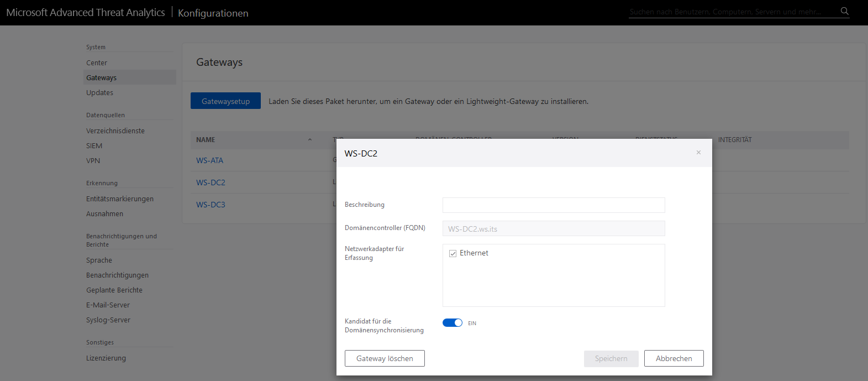Click the Gatewaysetup button
The height and width of the screenshot is (381, 868).
click(x=225, y=101)
